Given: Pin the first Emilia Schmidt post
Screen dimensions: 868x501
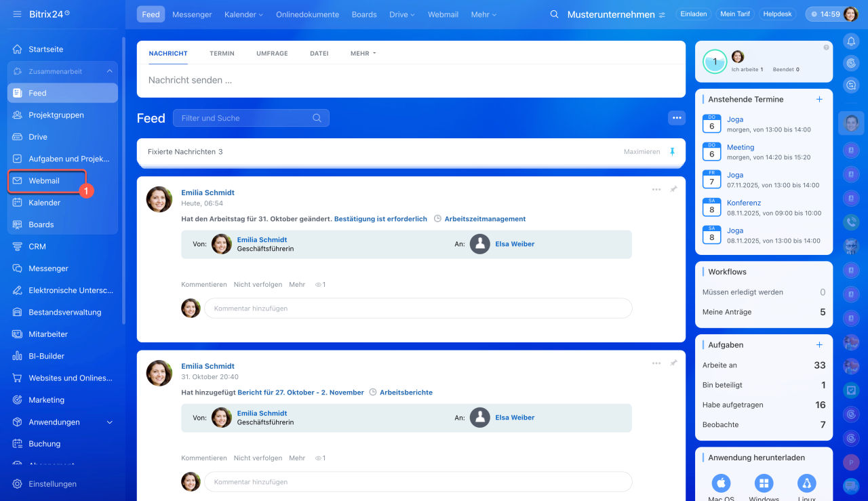Looking at the screenshot, I should click(x=673, y=190).
